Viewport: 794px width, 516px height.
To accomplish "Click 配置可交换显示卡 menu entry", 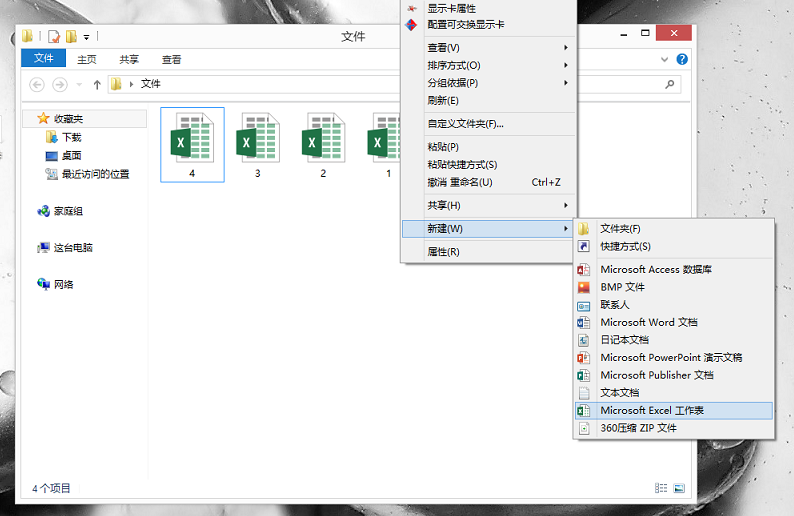I will pyautogui.click(x=489, y=25).
